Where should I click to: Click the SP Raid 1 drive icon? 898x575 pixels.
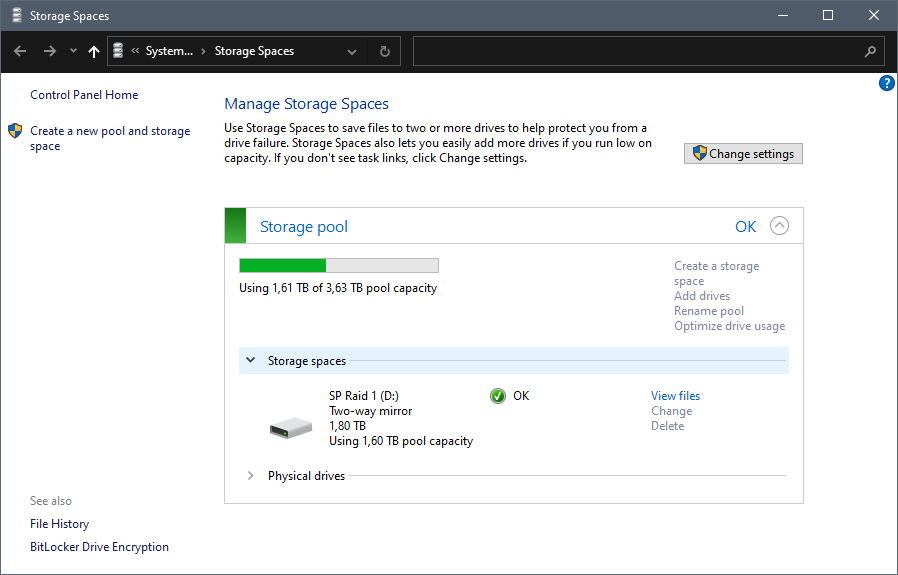pos(290,427)
